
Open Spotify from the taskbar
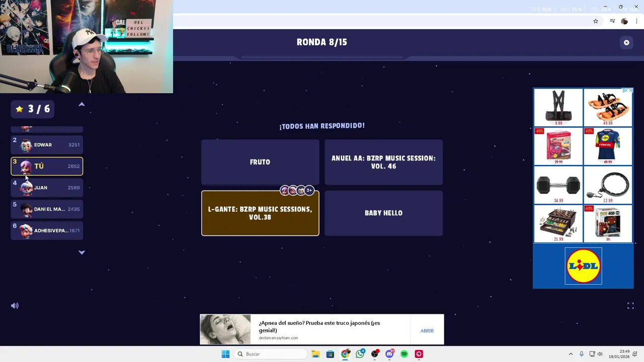pyautogui.click(x=404, y=354)
